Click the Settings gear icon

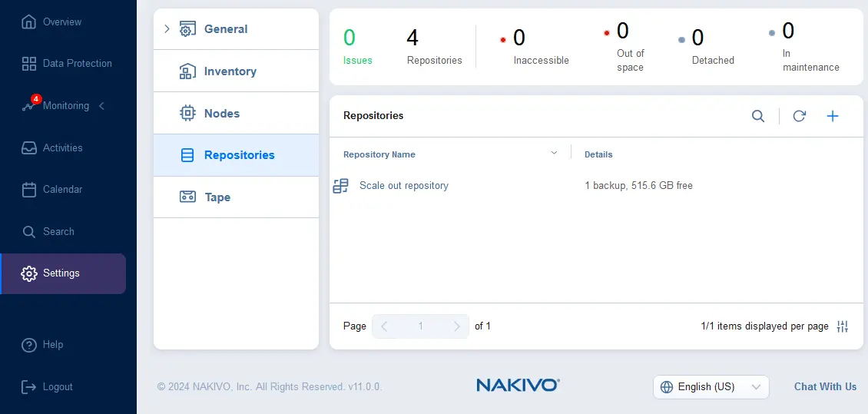point(28,273)
